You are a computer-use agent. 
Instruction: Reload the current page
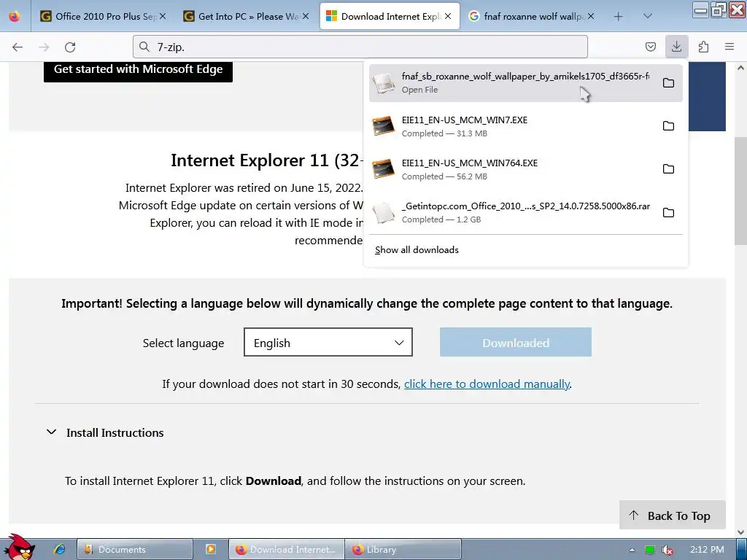tap(70, 47)
